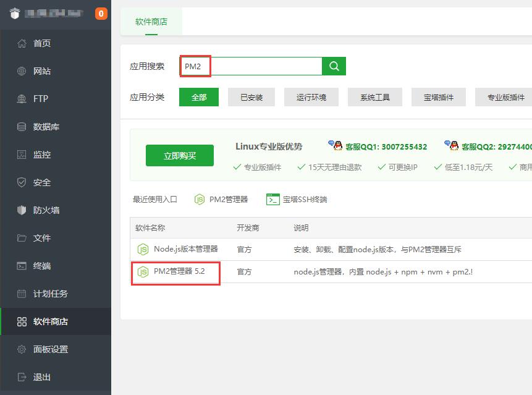532x395 pixels.
Task: Click 客服QQ1: 3007255432 link
Action: [x=386, y=147]
